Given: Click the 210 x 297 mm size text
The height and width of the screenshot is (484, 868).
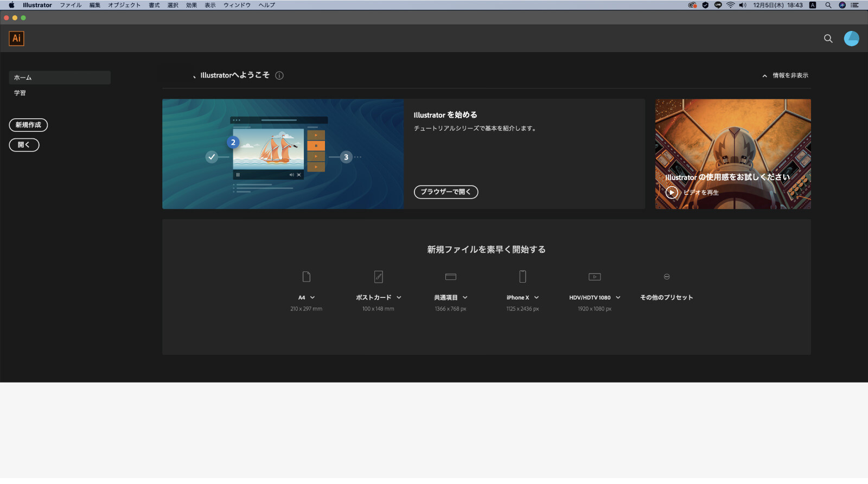Looking at the screenshot, I should (x=307, y=309).
